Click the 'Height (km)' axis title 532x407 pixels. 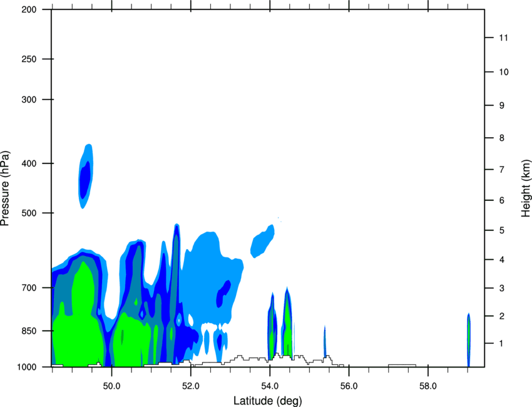526,188
